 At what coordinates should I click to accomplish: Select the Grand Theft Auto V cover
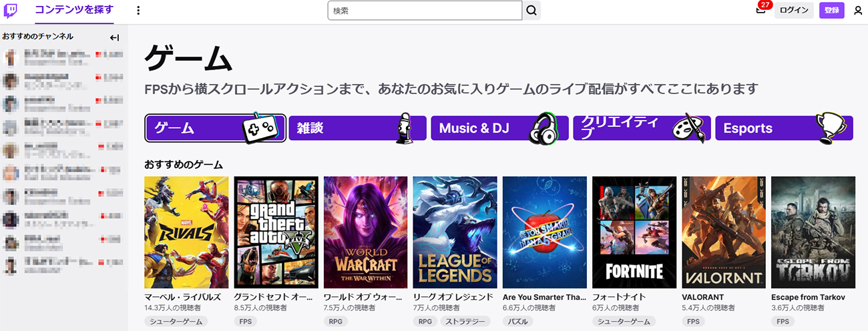[276, 232]
